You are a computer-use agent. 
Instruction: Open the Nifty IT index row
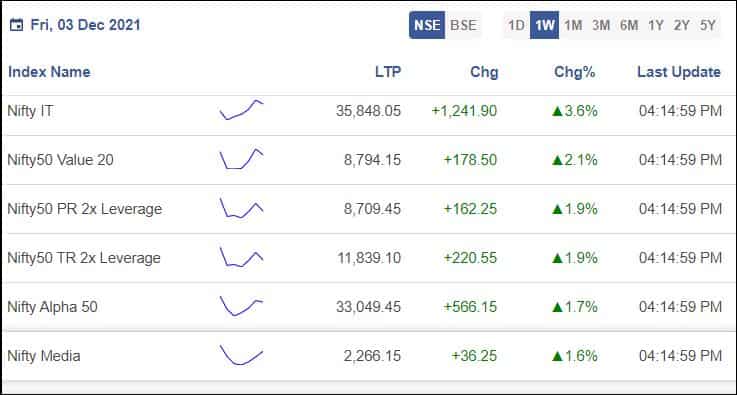pos(368,111)
